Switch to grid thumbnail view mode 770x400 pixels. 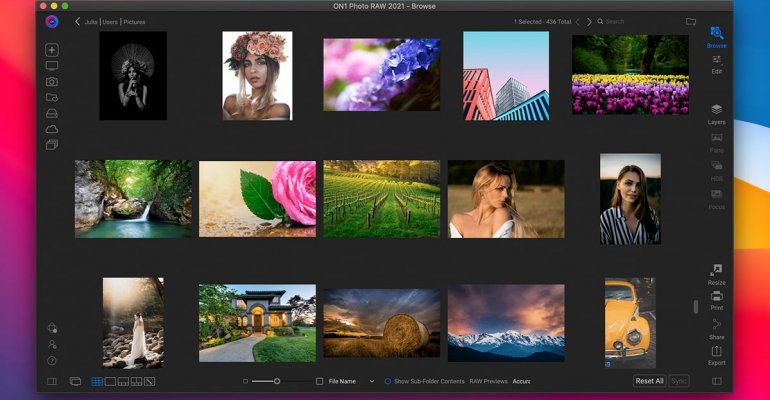97,381
